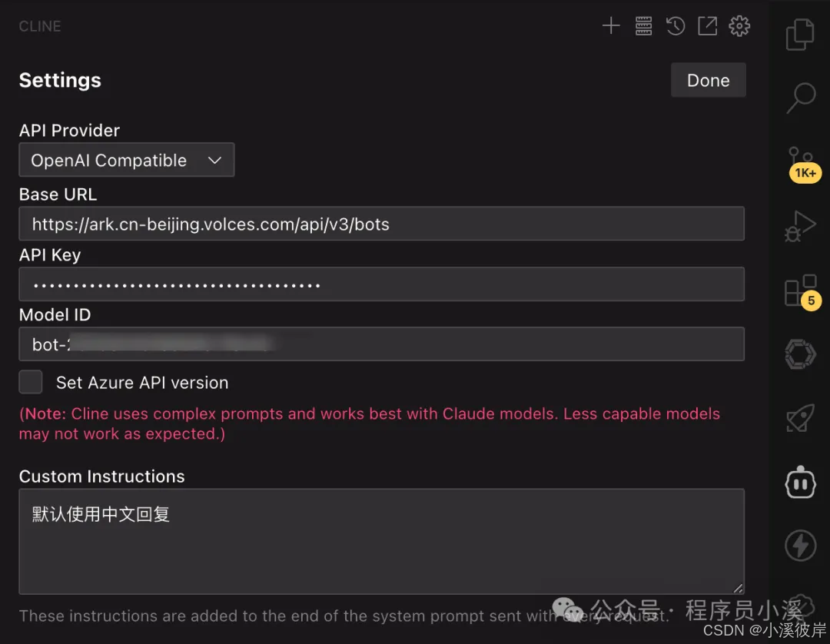
Task: Click the API Provider label
Action: (x=69, y=130)
